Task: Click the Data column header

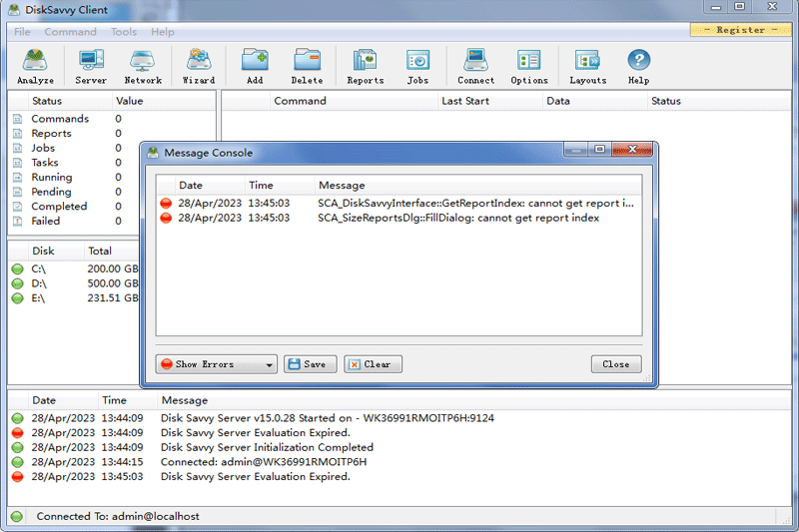Action: coord(595,101)
